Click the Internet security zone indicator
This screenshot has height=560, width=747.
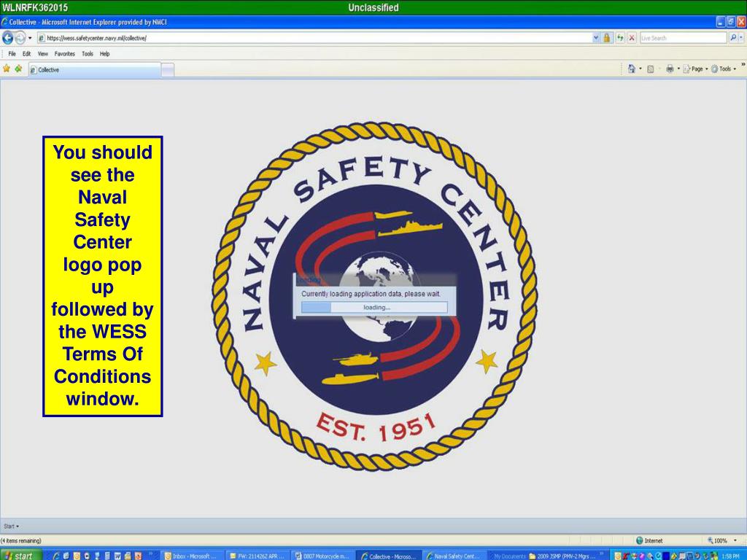649,540
